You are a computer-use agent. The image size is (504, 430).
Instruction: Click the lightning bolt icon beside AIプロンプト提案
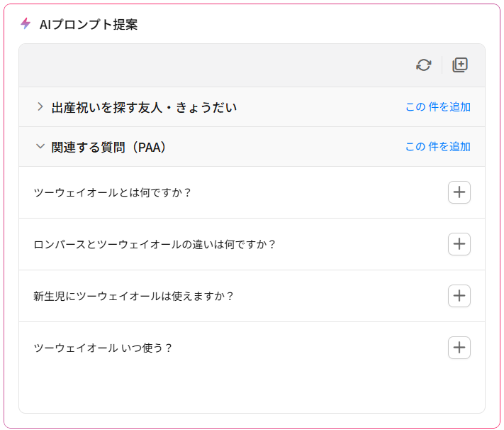click(x=26, y=23)
